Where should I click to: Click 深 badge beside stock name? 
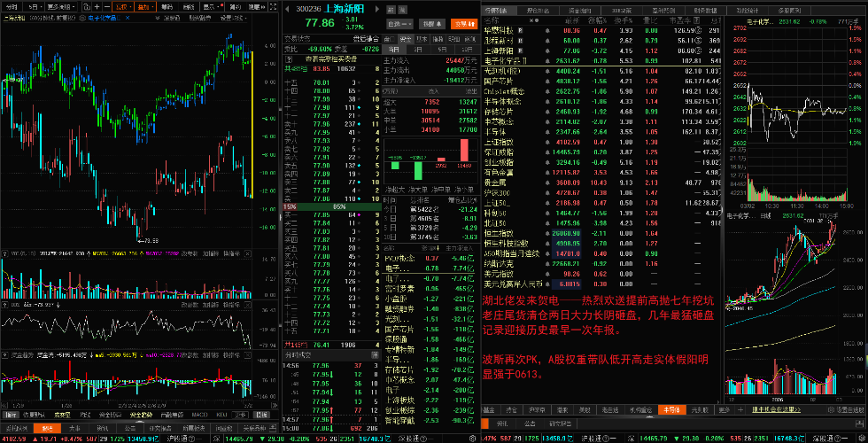(x=402, y=10)
